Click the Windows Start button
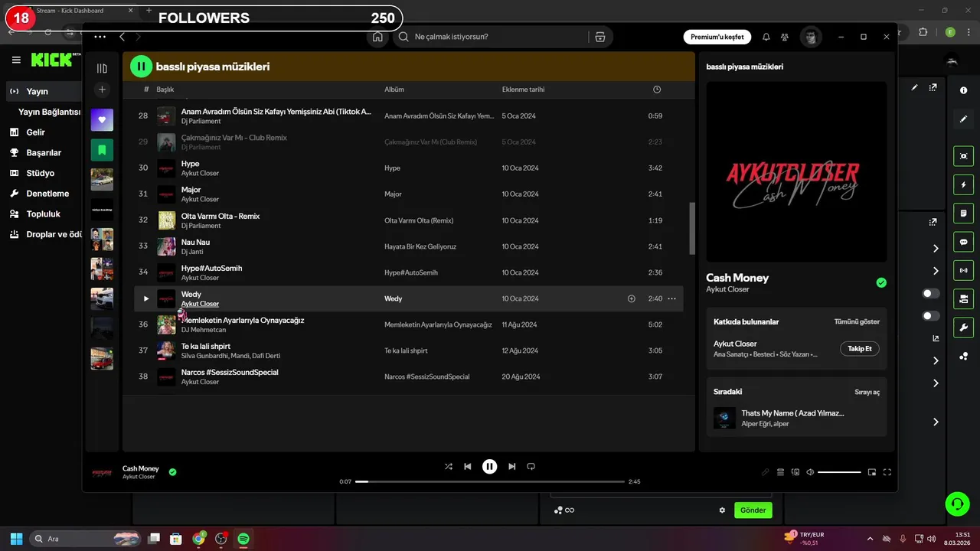 click(16, 539)
